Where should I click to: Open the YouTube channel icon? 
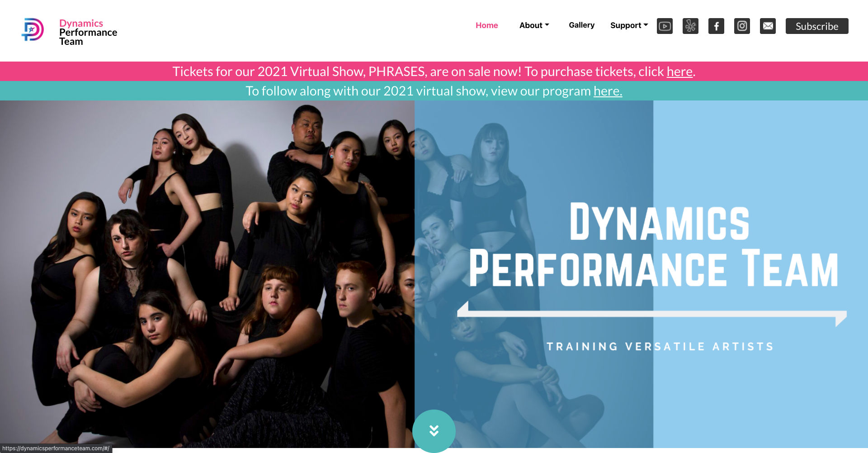(x=665, y=26)
